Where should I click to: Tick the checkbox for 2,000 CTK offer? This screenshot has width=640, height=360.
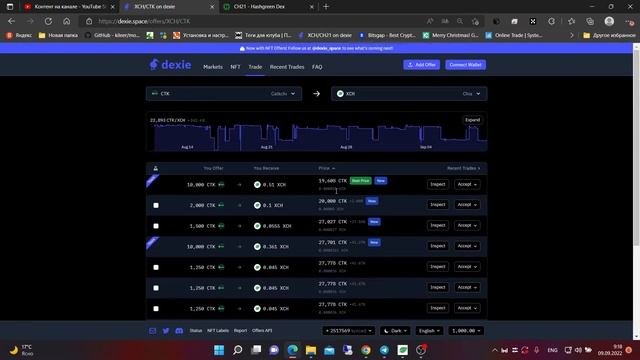click(x=156, y=205)
